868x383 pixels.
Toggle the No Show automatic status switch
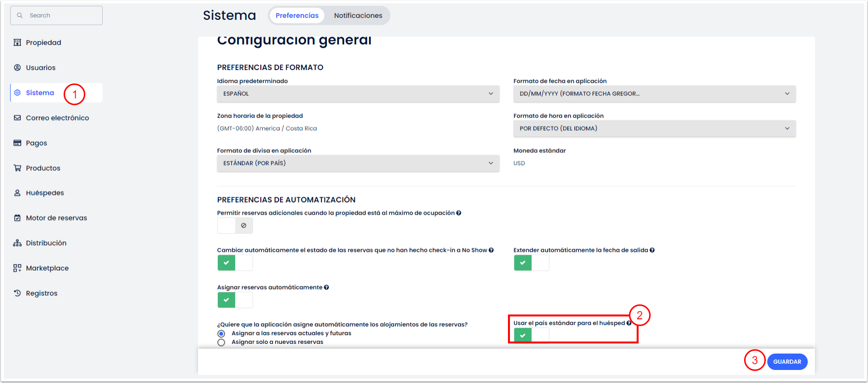coord(235,263)
